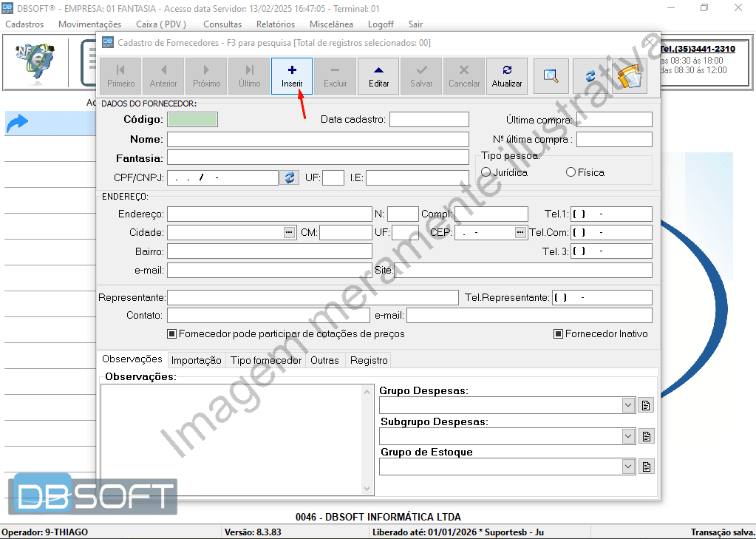Click the Salvar icon to save
756x539 pixels.
click(420, 76)
